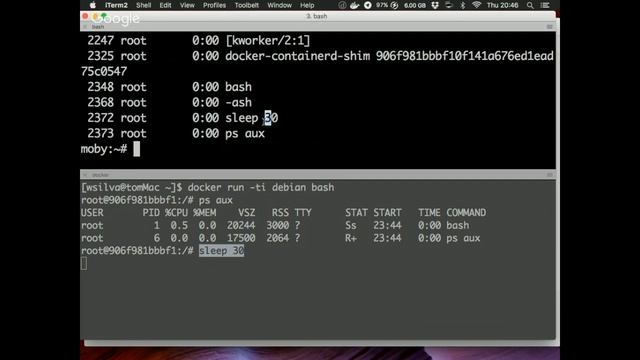Open the Shell menu
This screenshot has height=360, width=640.
pyautogui.click(x=143, y=5)
